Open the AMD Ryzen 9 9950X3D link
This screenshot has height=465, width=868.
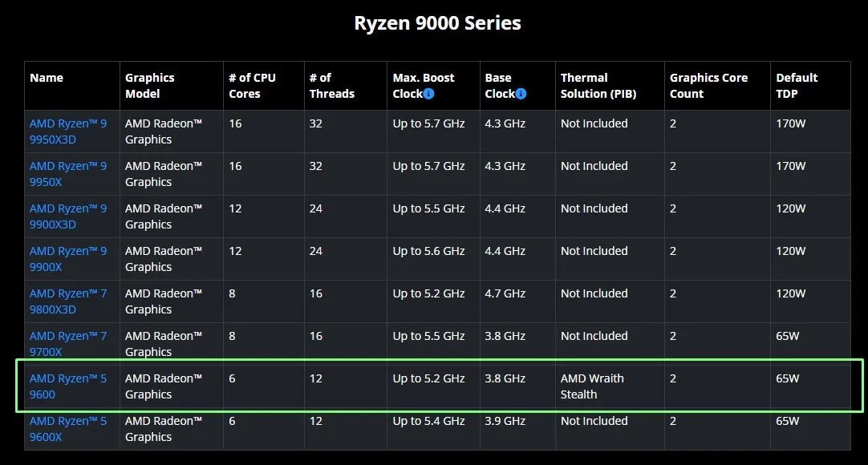pyautogui.click(x=67, y=131)
